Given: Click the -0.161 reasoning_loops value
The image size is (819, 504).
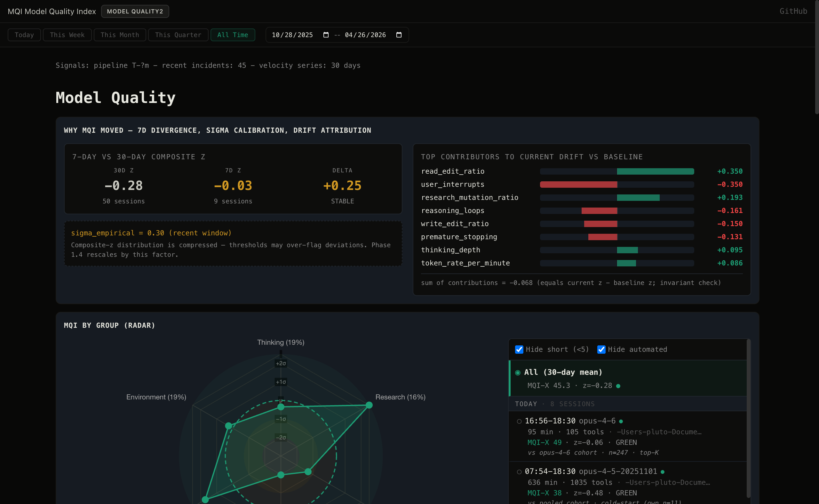Looking at the screenshot, I should (x=730, y=211).
